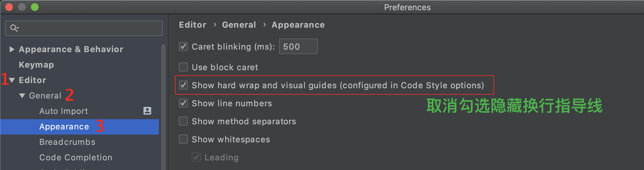Collapse the General subsection arrow
The height and width of the screenshot is (170, 644).
point(22,96)
